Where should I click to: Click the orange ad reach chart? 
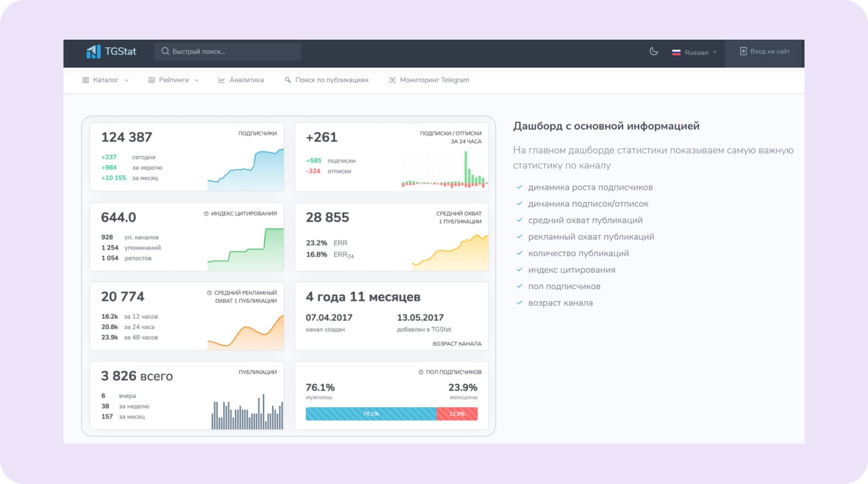point(245,332)
